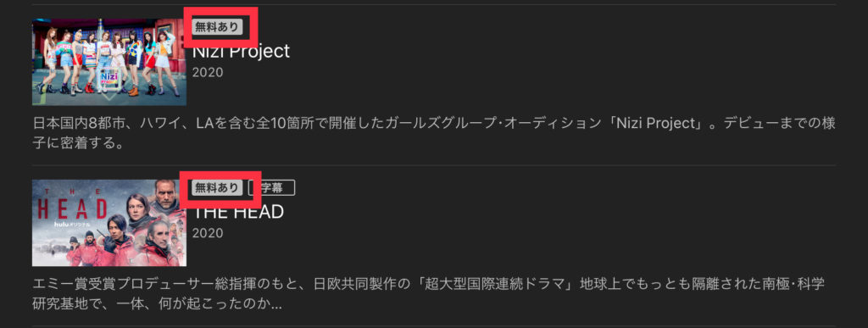Open THE HEAD poster thumbnail
868x328 pixels.
point(109,223)
